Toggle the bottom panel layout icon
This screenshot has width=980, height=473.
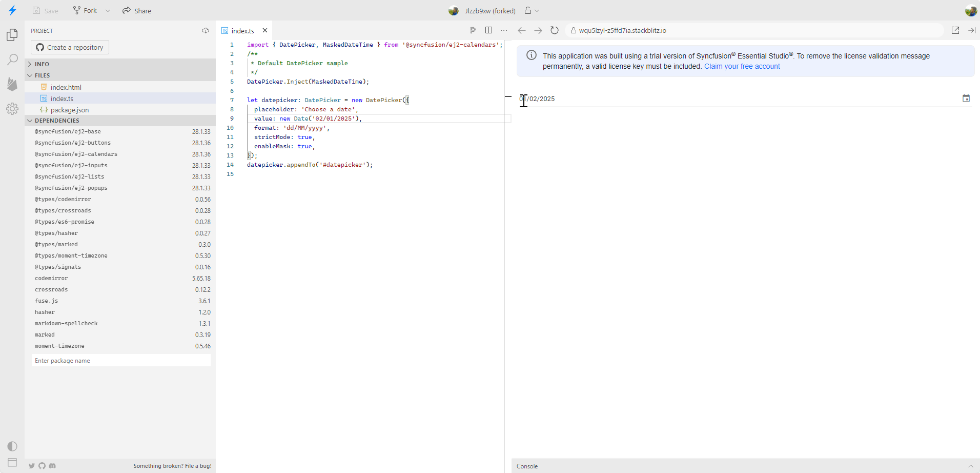[12, 462]
